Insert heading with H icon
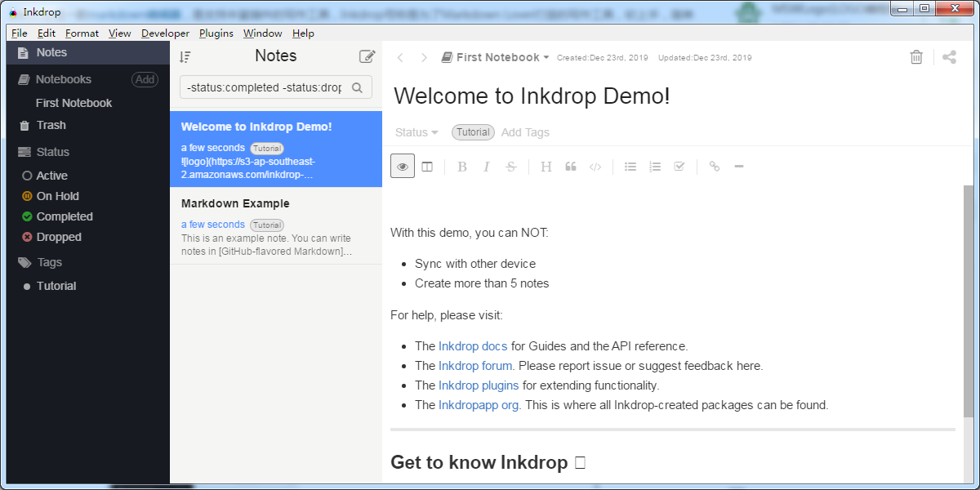This screenshot has width=980, height=490. (546, 167)
